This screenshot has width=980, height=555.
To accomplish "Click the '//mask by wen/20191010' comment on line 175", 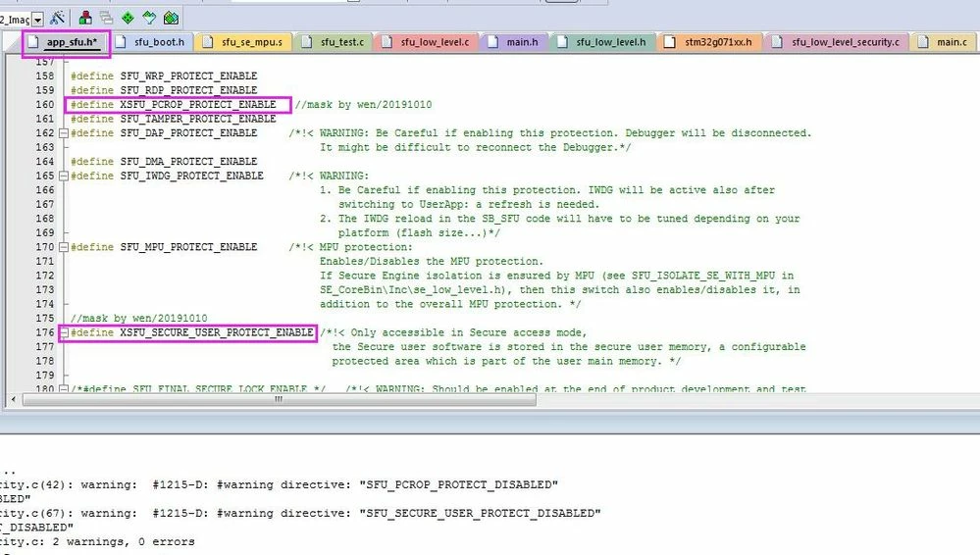I will 138,319.
